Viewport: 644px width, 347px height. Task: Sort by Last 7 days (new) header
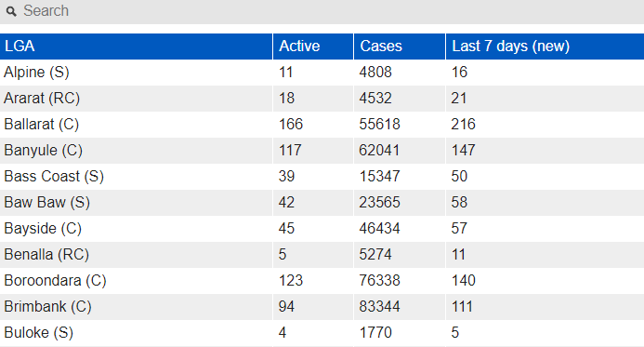point(545,46)
